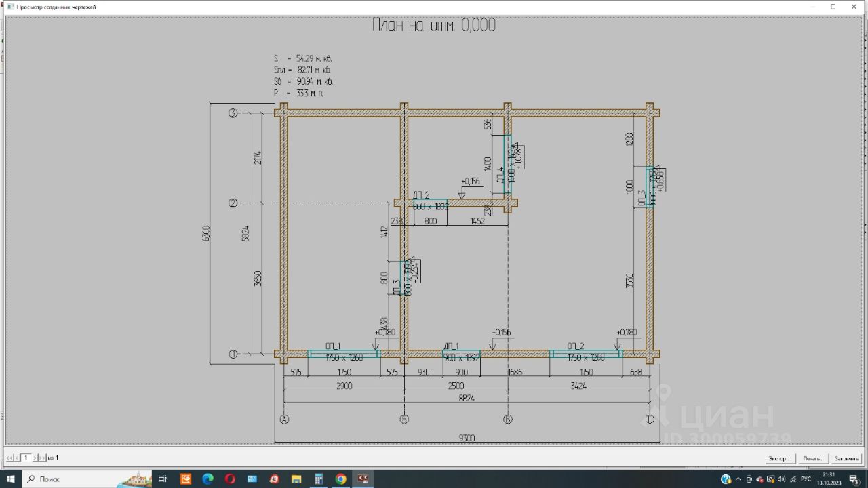Activate the running K3 drawing app on the taskbar

click(x=363, y=479)
